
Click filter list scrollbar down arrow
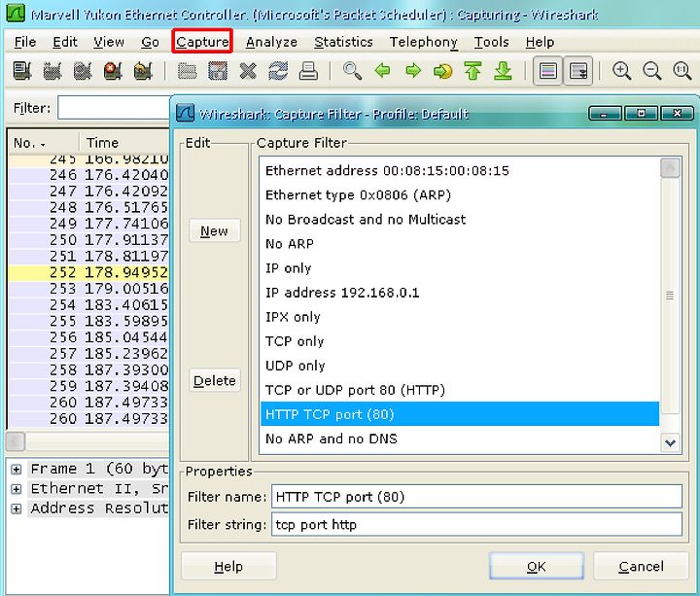670,443
